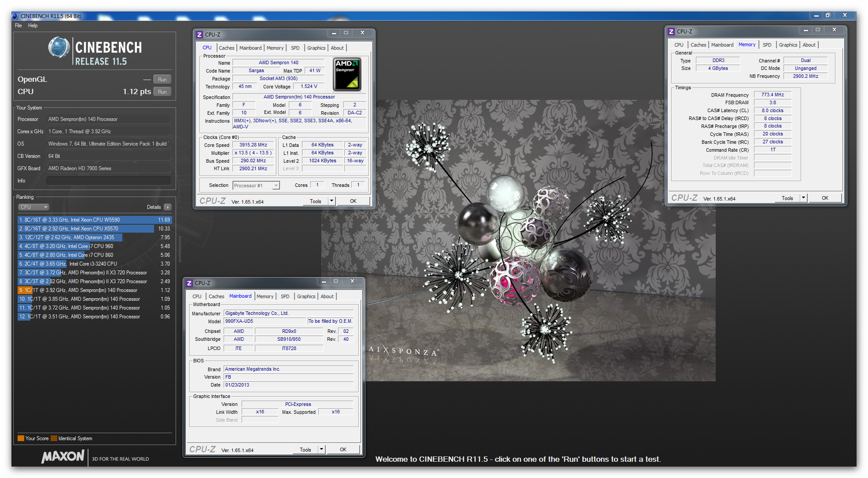Image resolution: width=868 pixels, height=478 pixels.
Task: Click the AMD Sempron processor logo
Action: 347,74
